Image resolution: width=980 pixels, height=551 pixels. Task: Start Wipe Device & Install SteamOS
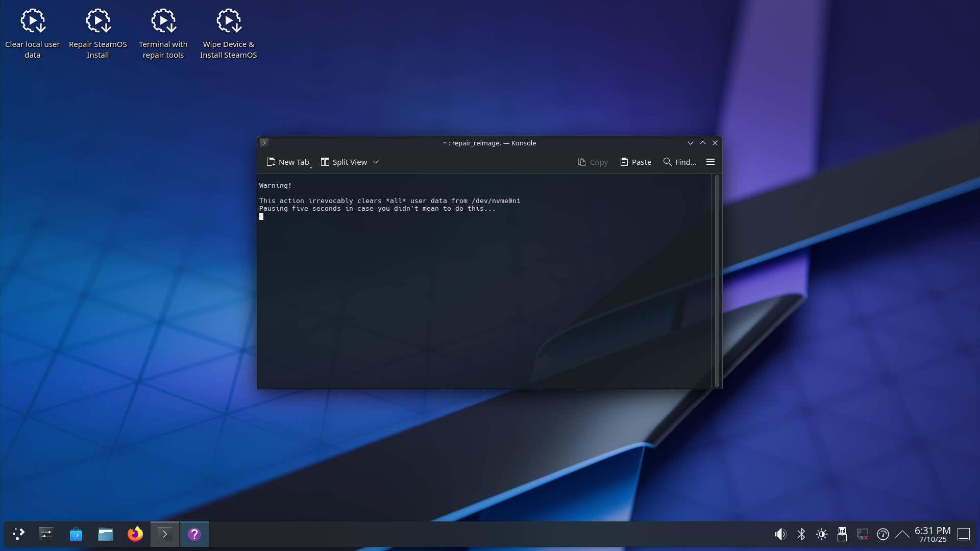[228, 31]
